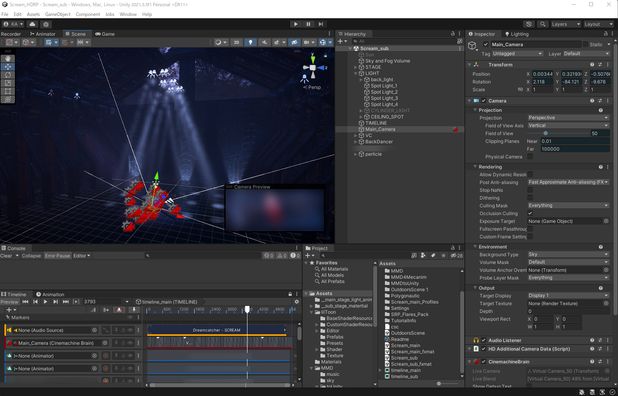The image size is (618, 396).
Task: Click the Project panel icon size slider
Action: [439, 383]
